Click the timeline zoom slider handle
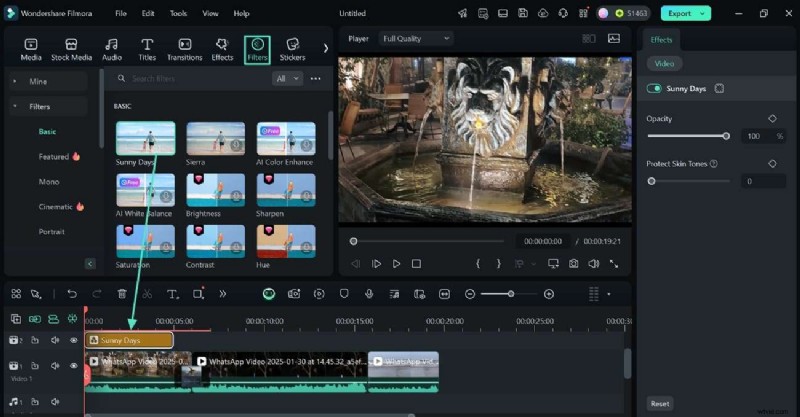The height and width of the screenshot is (417, 800). [x=511, y=294]
